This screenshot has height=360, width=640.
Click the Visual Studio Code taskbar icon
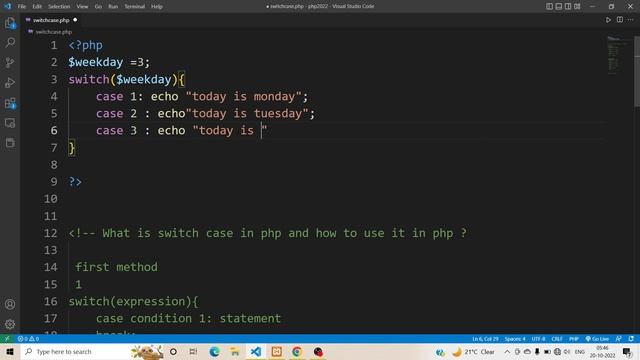tap(256, 352)
